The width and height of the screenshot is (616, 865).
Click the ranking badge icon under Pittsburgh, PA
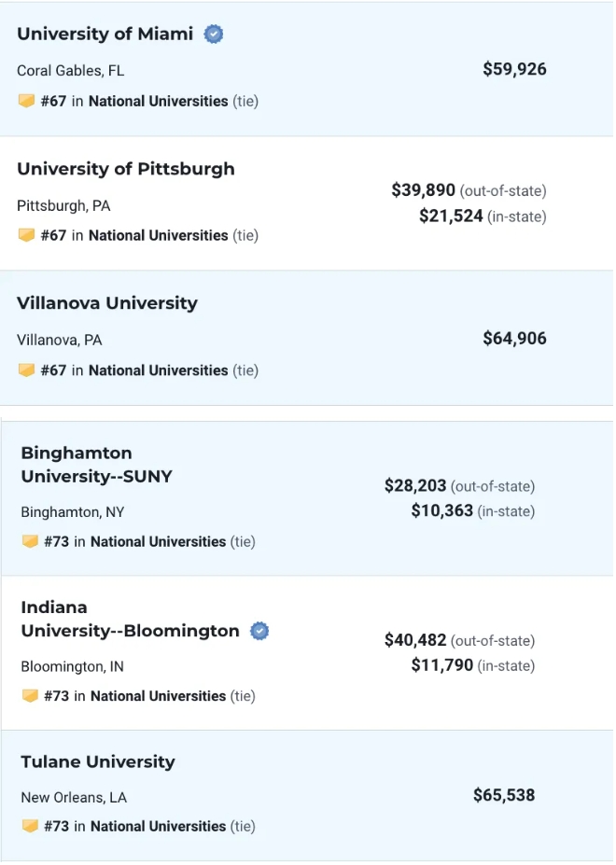[x=26, y=235]
